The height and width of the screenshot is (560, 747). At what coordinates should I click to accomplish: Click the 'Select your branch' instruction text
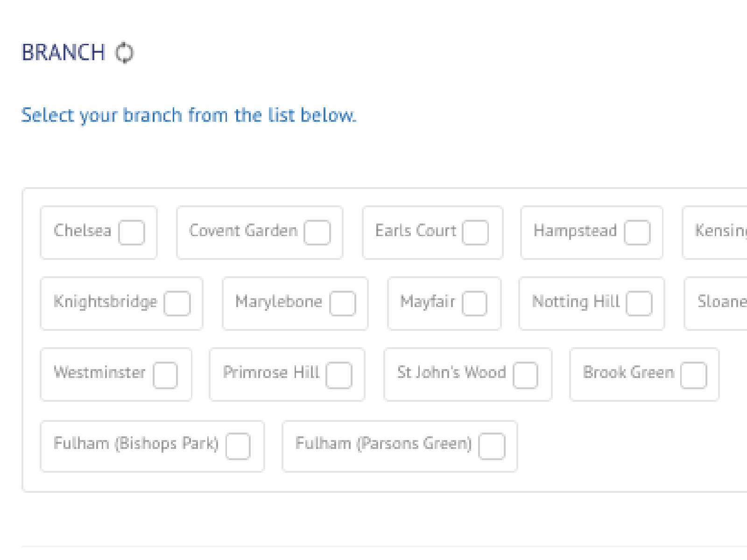[189, 115]
